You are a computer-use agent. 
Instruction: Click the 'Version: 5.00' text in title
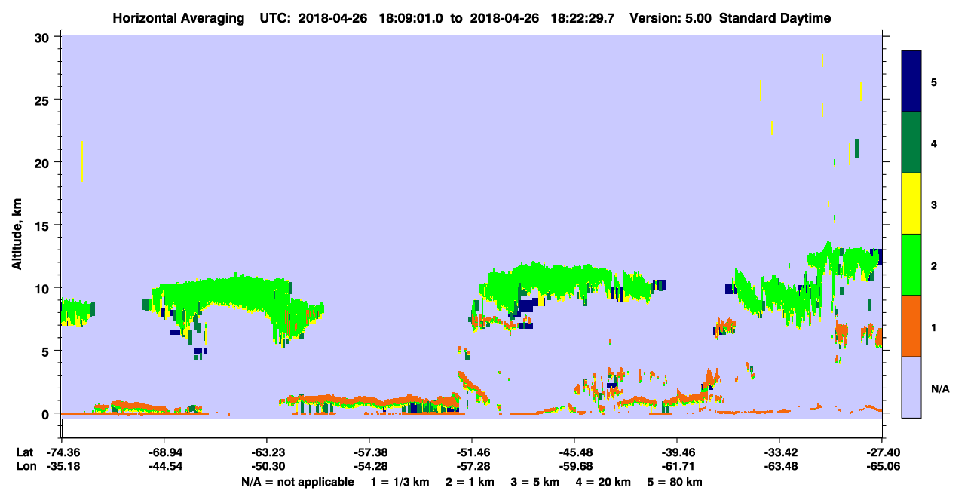672,18
